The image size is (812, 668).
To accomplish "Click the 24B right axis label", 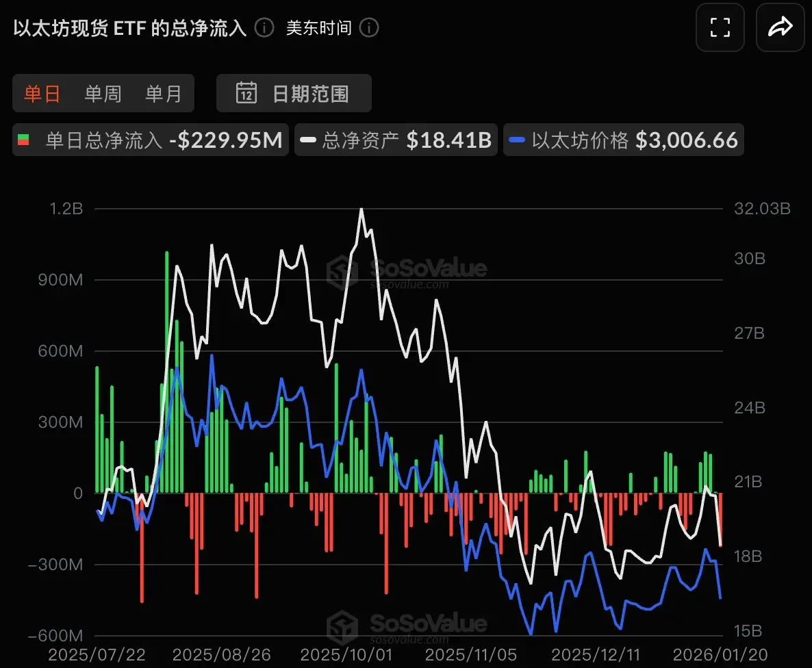I will tap(750, 407).
